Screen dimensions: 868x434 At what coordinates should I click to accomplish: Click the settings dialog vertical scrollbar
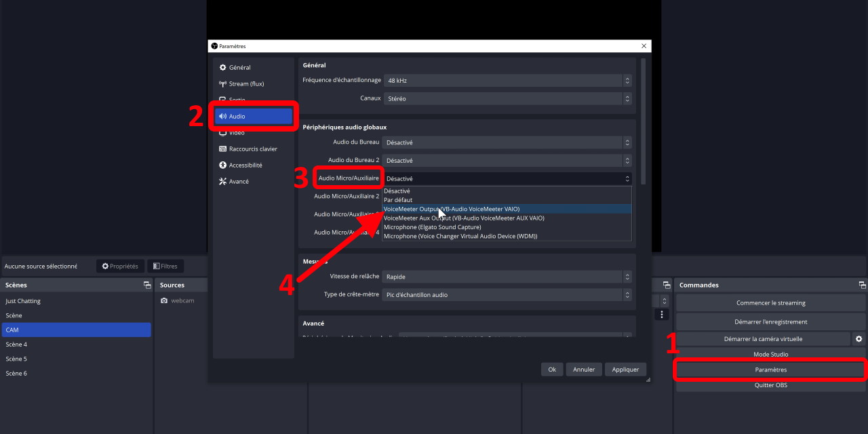coord(643,122)
